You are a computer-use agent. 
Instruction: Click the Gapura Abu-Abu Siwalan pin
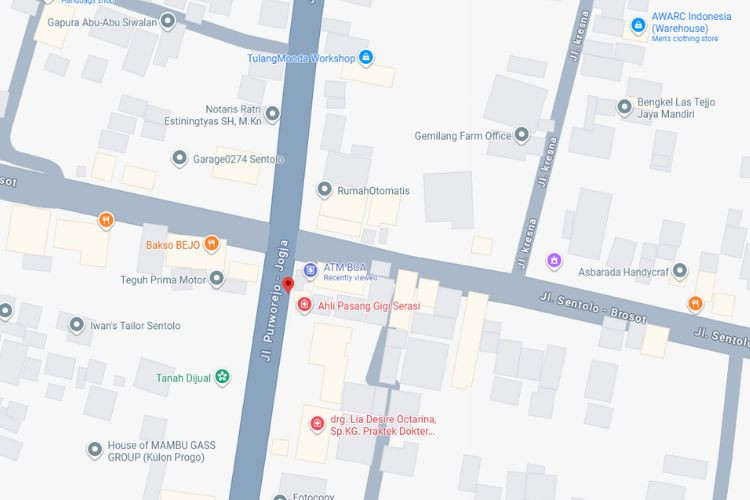[x=167, y=21]
